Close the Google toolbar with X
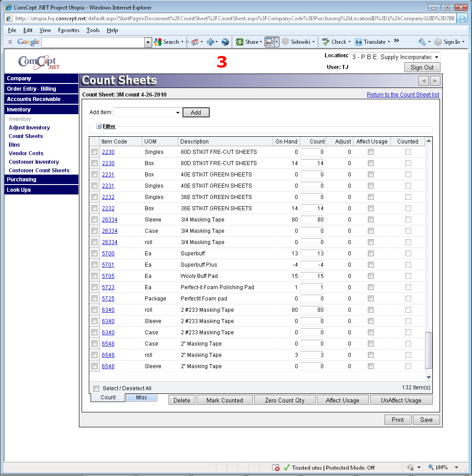The width and height of the screenshot is (472, 476). (10, 42)
